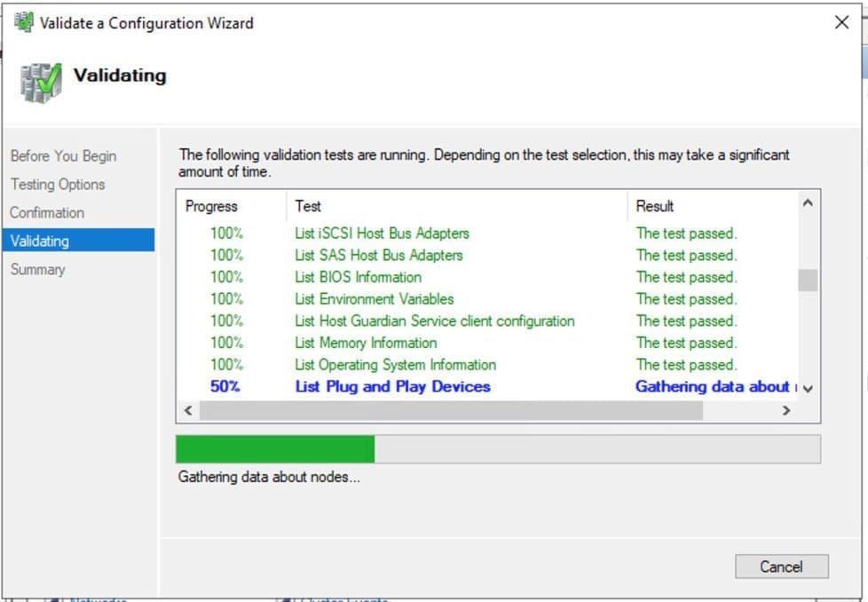Click the Cancel button

[x=781, y=566]
